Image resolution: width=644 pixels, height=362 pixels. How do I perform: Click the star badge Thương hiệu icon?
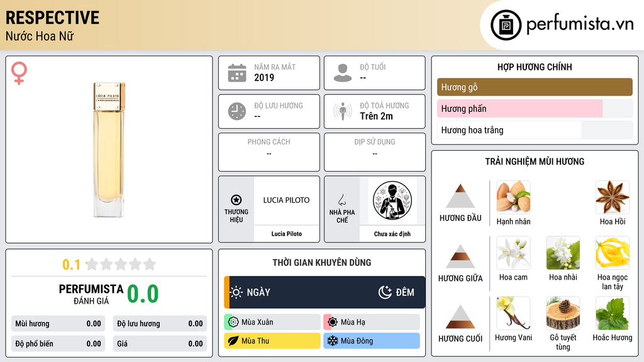coord(236,200)
